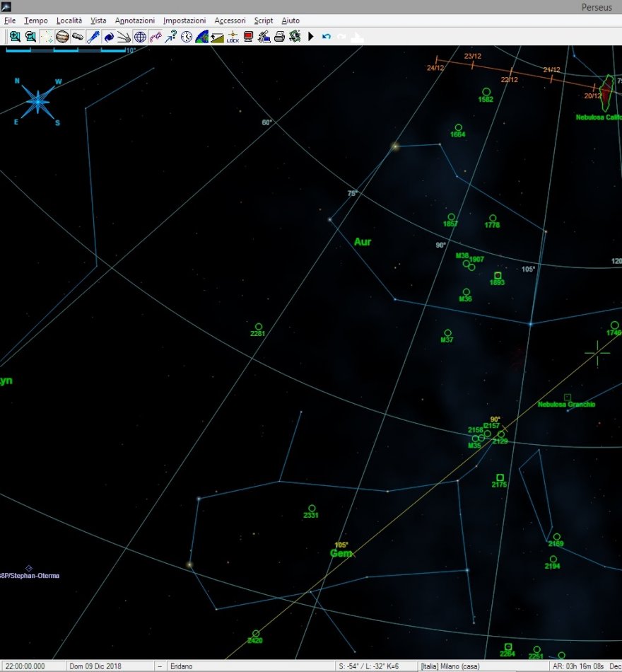The width and height of the screenshot is (622, 672).
Task: Click the 1778 cluster marker
Action: click(493, 218)
